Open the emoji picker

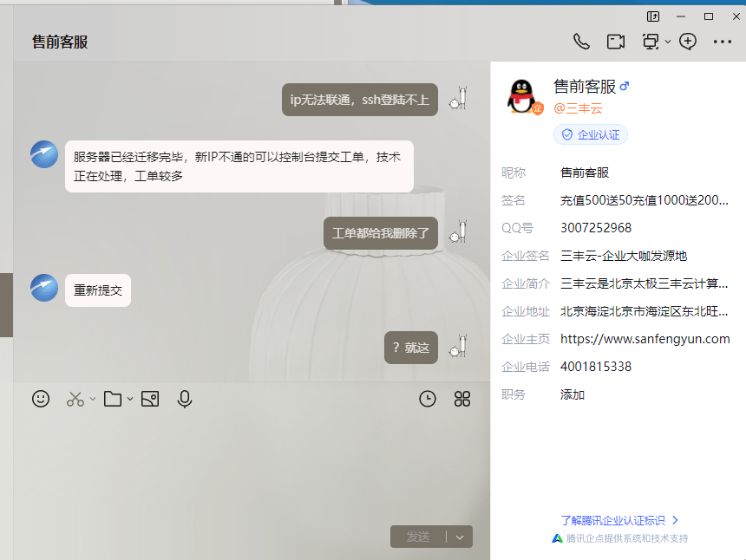[41, 399]
